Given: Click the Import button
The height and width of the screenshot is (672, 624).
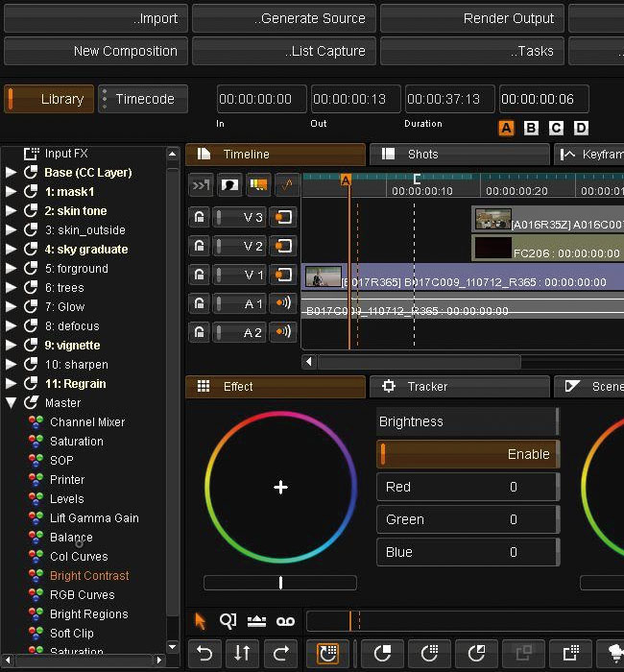Looking at the screenshot, I should (96, 18).
